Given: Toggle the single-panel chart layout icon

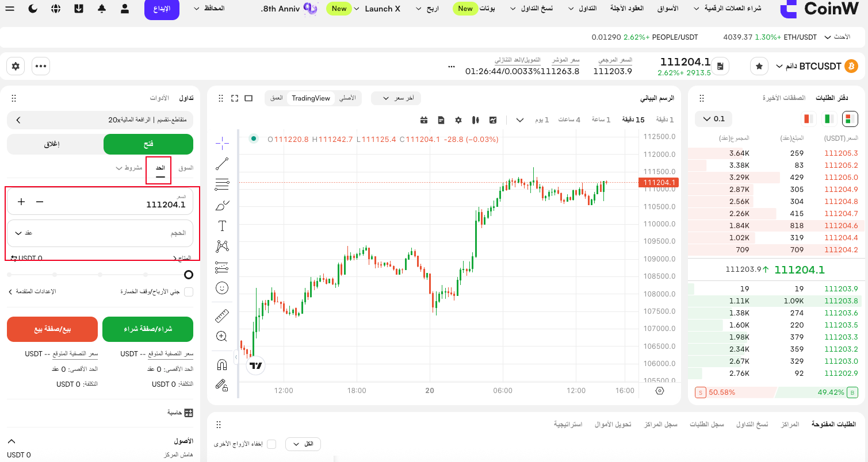Looking at the screenshot, I should 248,98.
